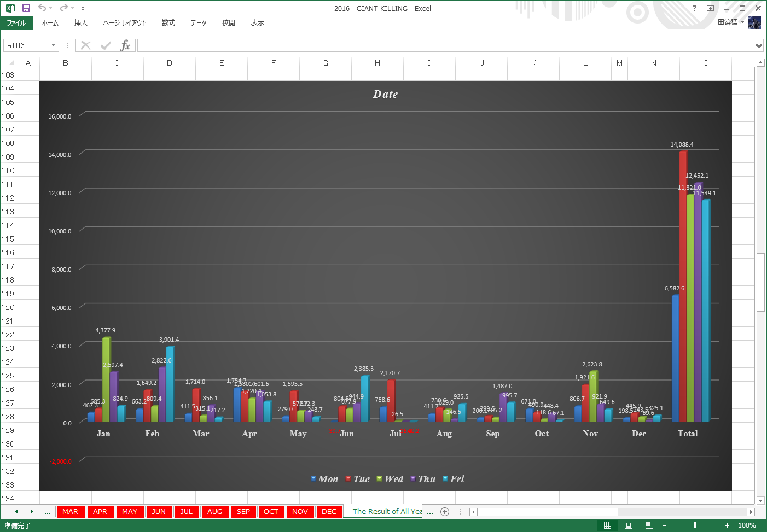Click the Enter checkmark formula bar icon
This screenshot has height=532, width=767.
point(106,45)
